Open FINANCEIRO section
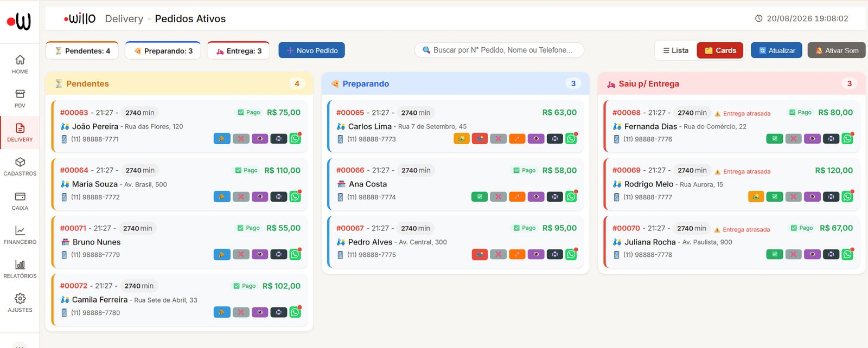Image resolution: width=868 pixels, height=348 pixels. click(20, 235)
